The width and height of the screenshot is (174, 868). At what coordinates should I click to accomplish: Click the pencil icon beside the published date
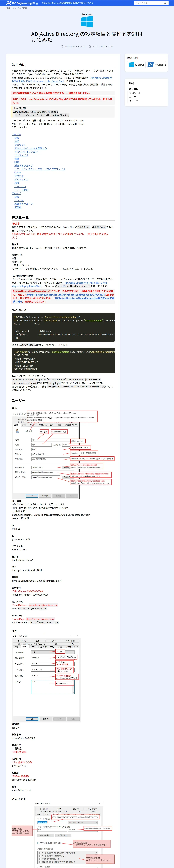click(90, 46)
